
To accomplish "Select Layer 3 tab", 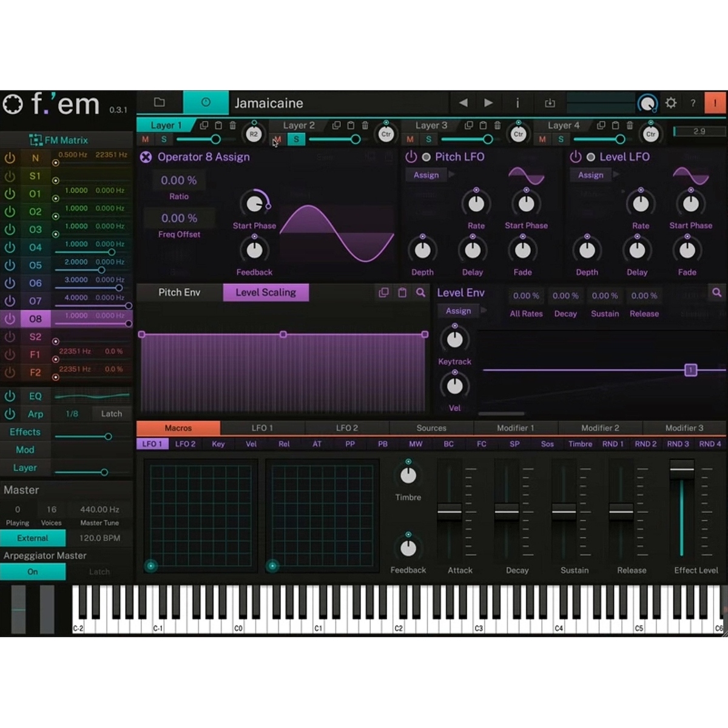I will [431, 126].
